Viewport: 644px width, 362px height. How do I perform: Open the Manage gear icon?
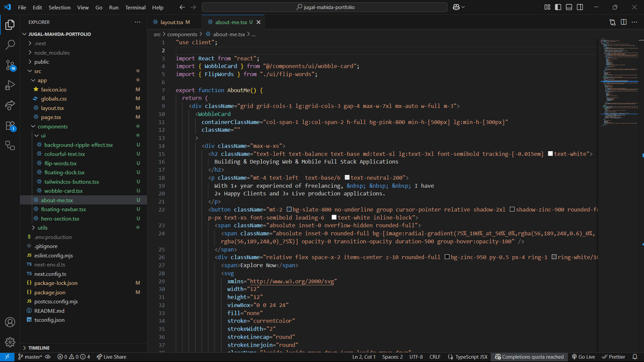10,342
